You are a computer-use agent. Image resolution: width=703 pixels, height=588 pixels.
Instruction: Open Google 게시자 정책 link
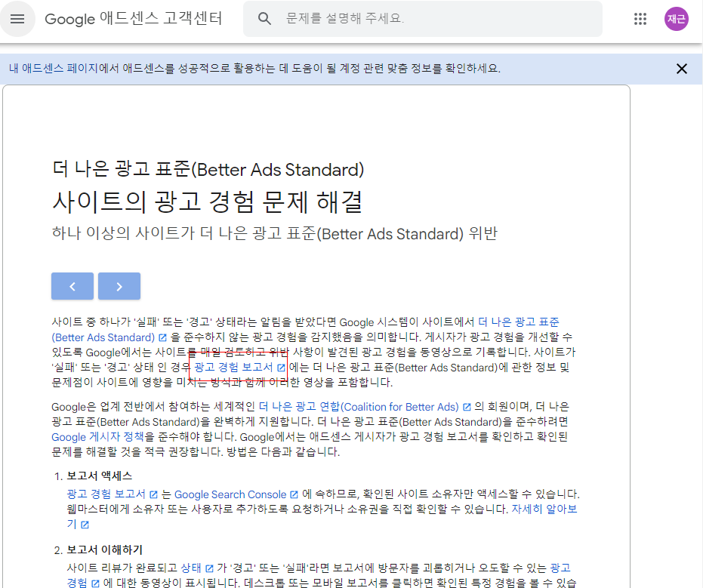point(97,437)
